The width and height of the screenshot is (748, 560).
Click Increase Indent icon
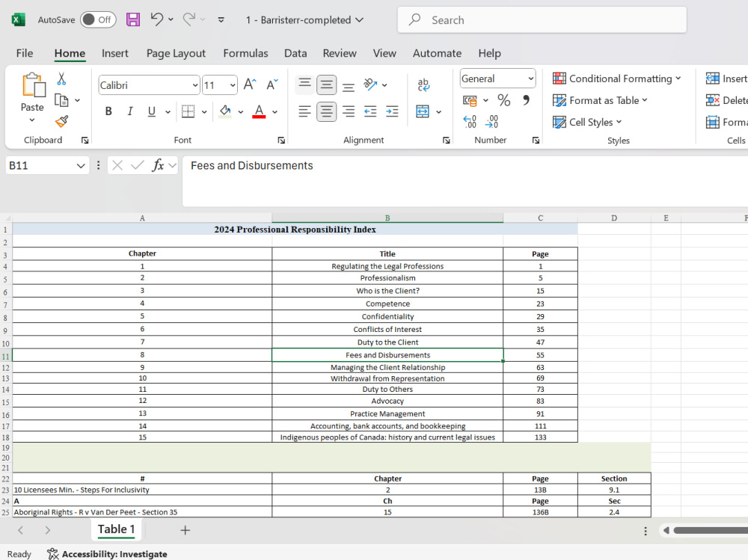392,111
